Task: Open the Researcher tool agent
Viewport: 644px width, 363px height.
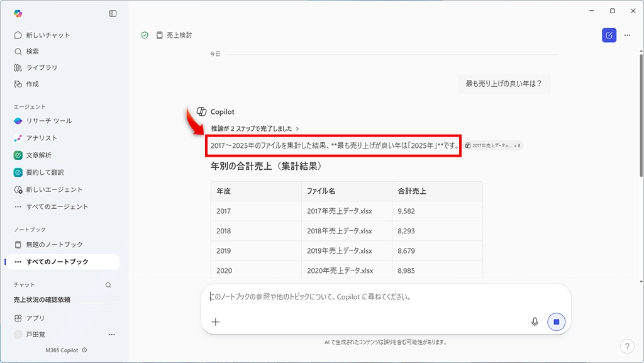Action: [x=48, y=121]
